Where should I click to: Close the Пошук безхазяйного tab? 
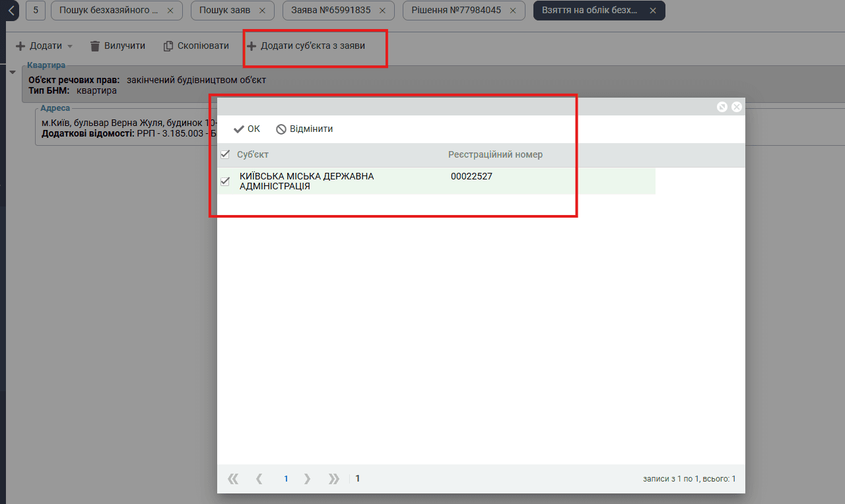coord(170,11)
